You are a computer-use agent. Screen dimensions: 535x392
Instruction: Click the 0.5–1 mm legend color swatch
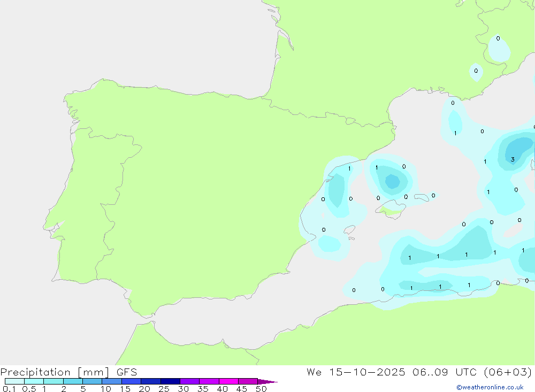34,381
